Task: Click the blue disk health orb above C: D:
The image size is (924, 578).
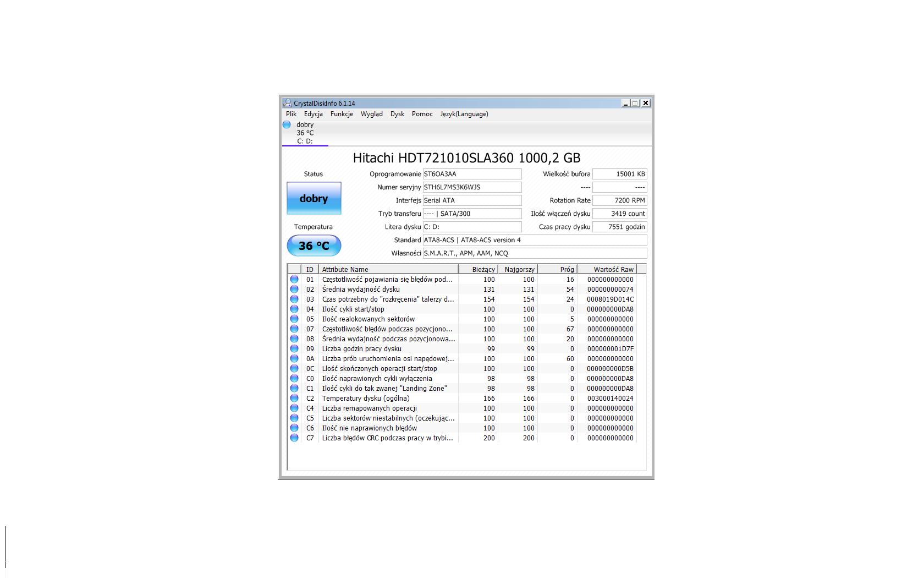Action: 287,125
